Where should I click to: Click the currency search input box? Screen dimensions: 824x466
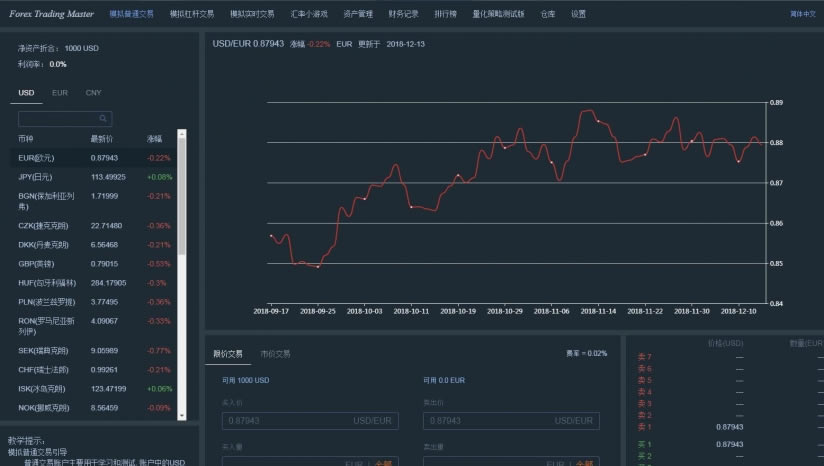(65, 119)
